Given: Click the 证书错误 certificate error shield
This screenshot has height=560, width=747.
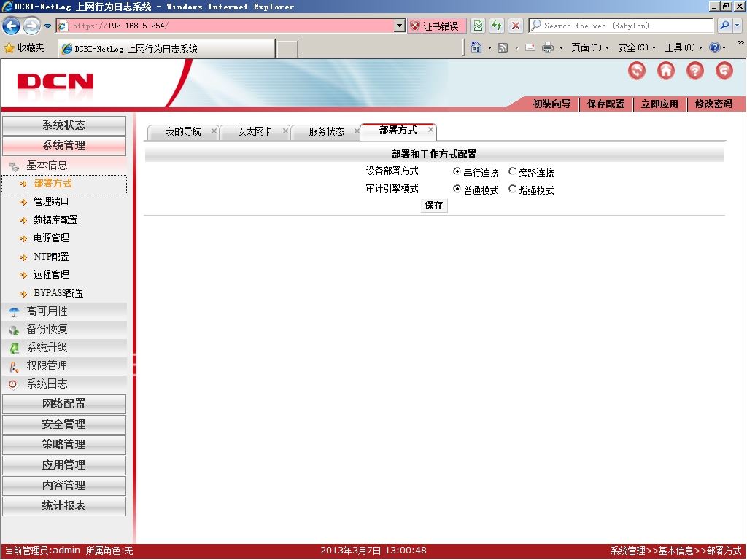Looking at the screenshot, I should [x=436, y=26].
